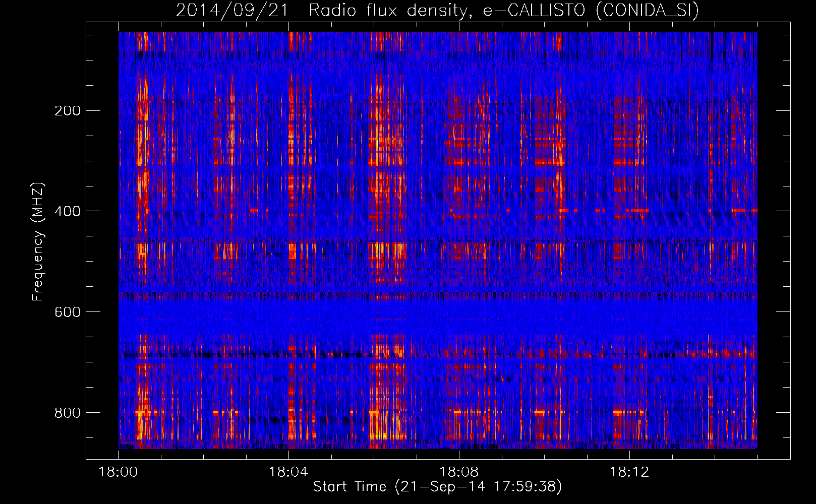
Task: Click the 18:08 time tick label
Action: coord(459,472)
